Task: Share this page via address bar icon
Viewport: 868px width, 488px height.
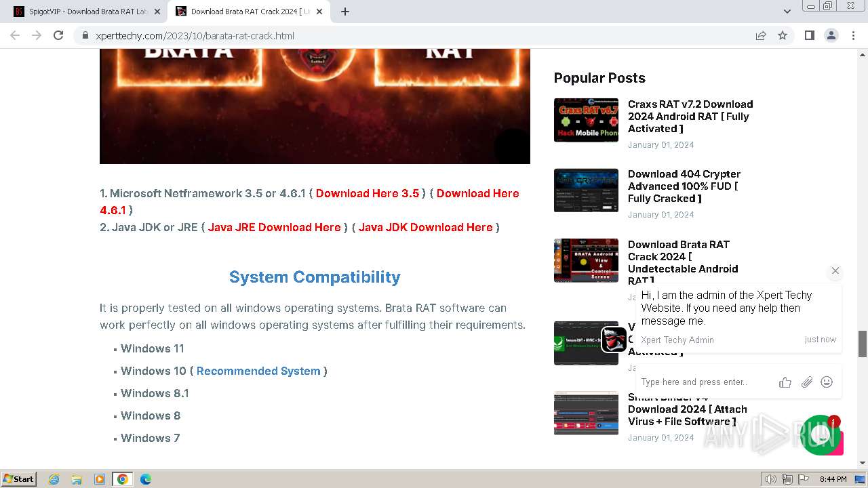Action: tap(761, 35)
